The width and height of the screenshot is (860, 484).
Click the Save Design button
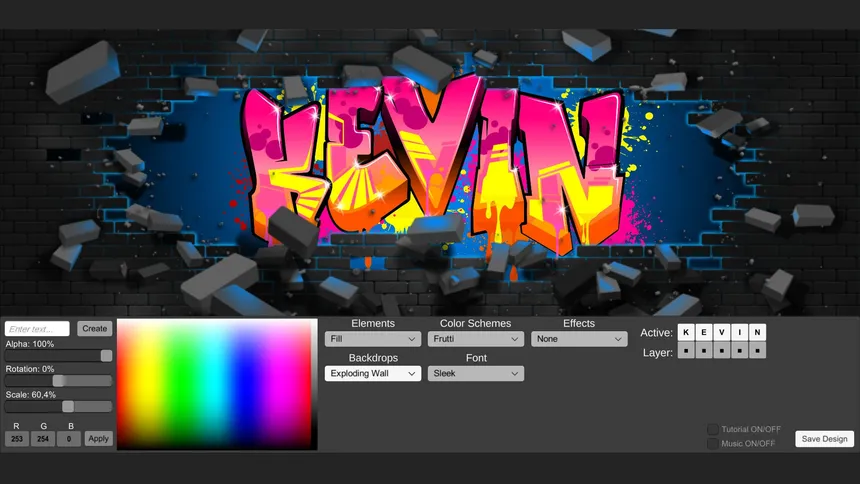pos(824,438)
